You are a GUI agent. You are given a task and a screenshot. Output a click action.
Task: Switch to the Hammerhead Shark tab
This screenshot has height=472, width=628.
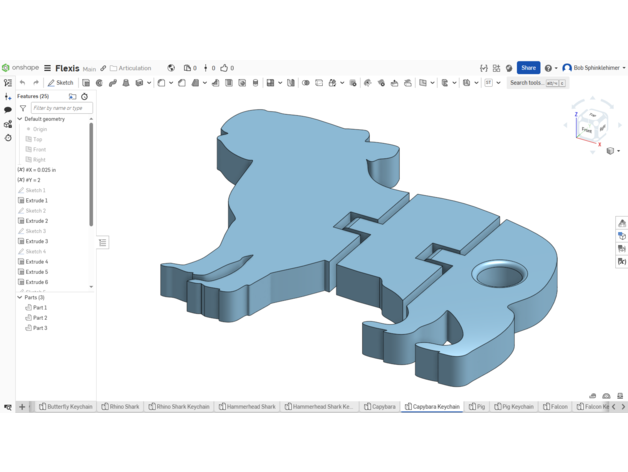point(247,407)
